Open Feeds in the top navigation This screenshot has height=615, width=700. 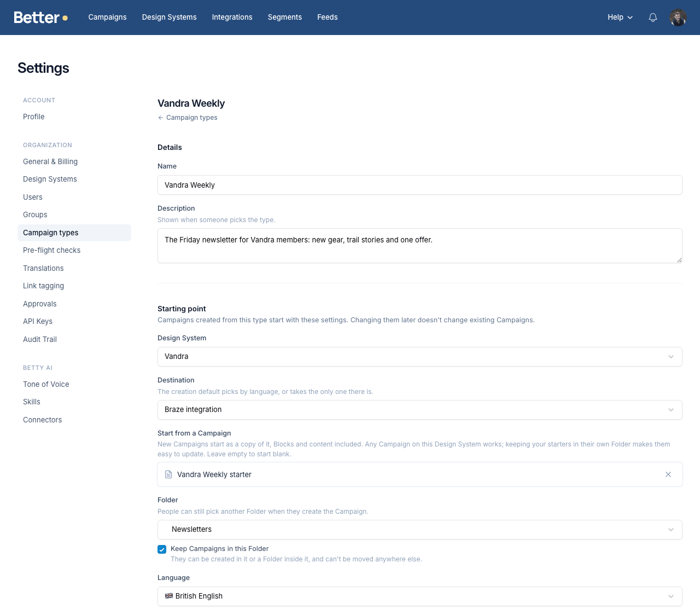pos(328,18)
